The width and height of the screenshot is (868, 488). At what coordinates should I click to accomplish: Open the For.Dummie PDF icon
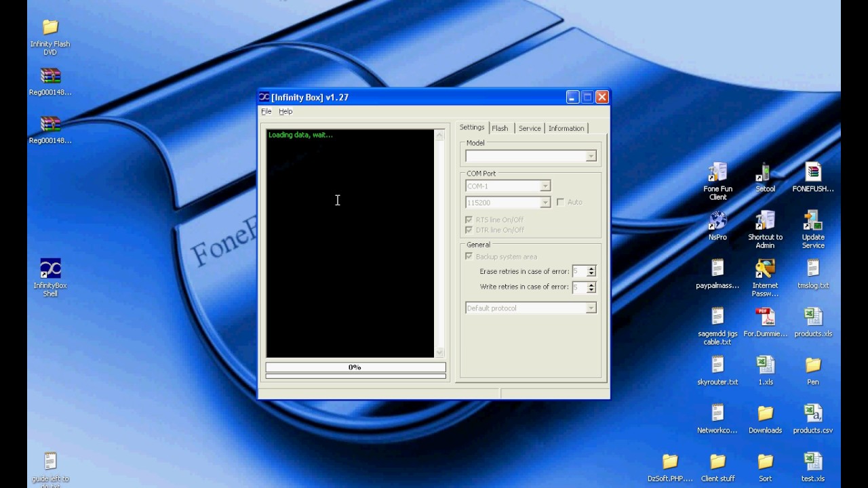(765, 317)
